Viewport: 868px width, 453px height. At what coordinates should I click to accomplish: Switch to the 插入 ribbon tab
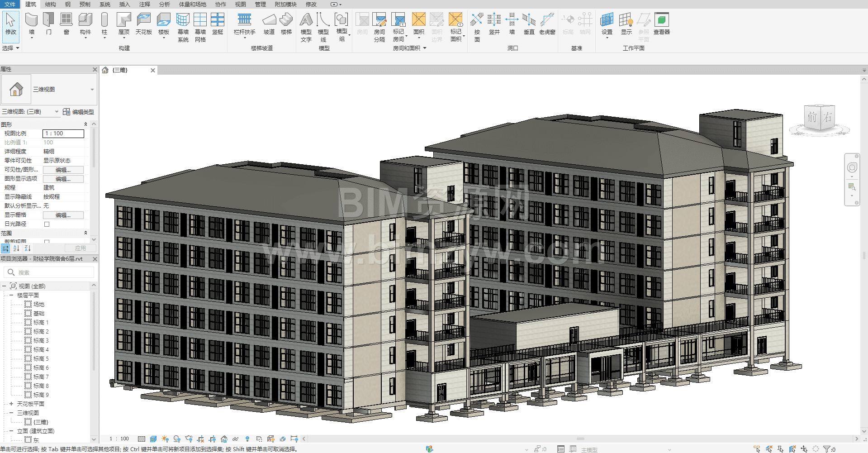pyautogui.click(x=124, y=4)
